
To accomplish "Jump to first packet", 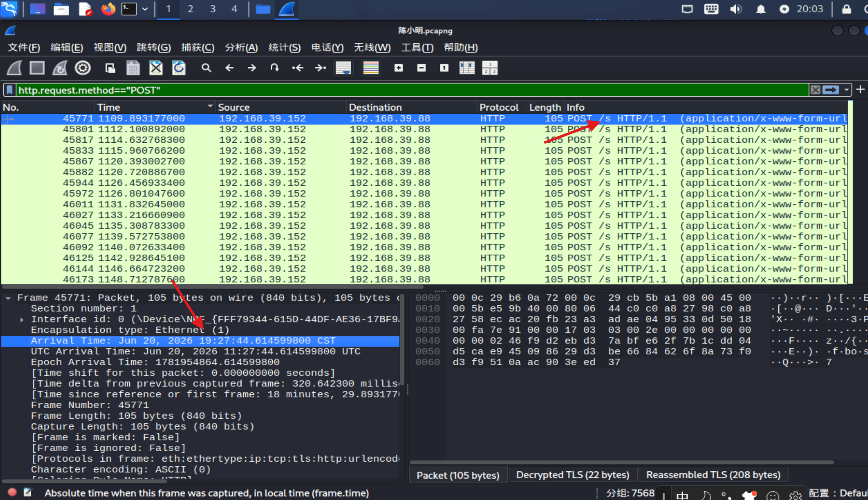I will (x=298, y=68).
